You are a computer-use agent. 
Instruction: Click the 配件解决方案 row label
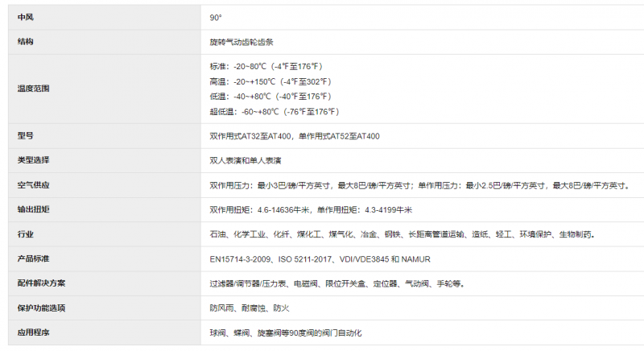[x=40, y=283]
